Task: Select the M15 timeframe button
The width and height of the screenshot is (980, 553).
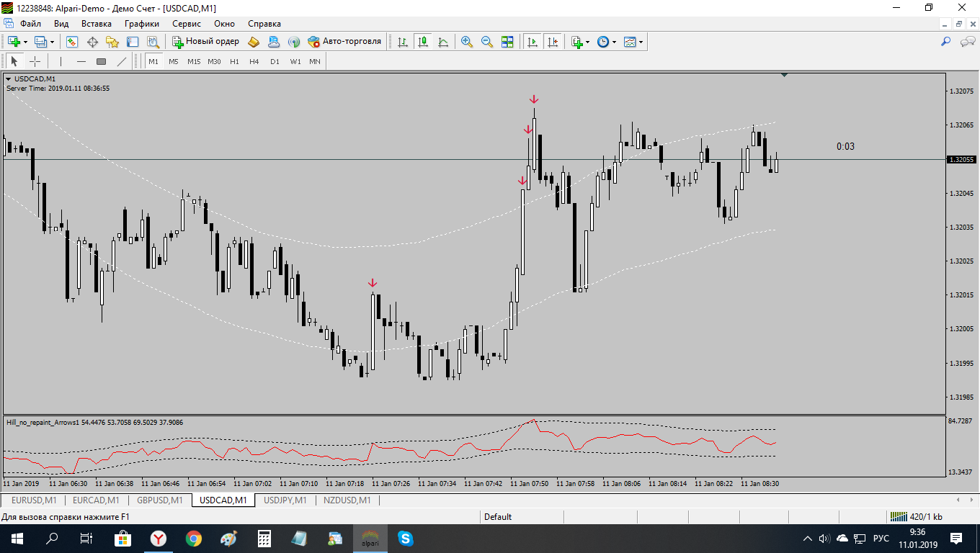Action: pos(194,61)
